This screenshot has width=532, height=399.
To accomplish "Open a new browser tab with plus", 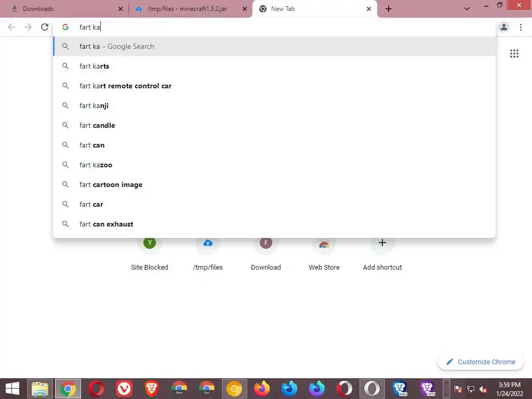I will 389,9.
